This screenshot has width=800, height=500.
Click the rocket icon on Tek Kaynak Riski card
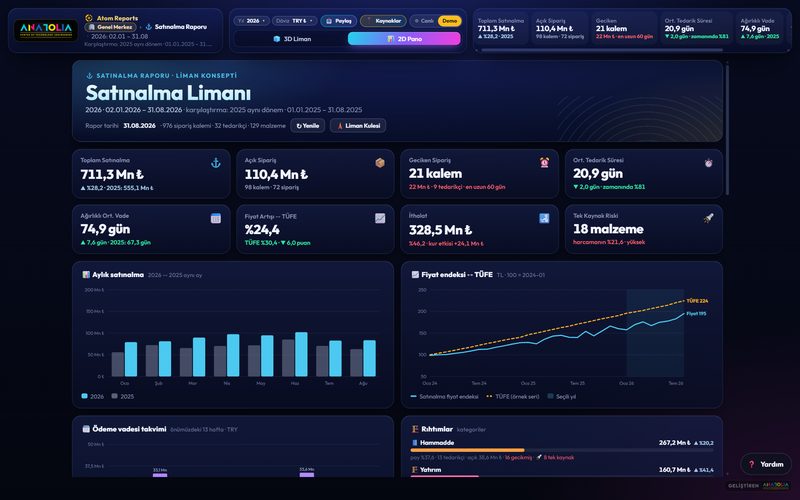pyautogui.click(x=709, y=218)
